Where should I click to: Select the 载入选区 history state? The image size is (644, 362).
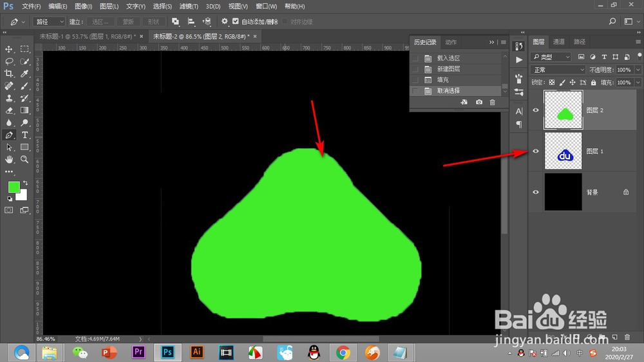[x=456, y=59]
